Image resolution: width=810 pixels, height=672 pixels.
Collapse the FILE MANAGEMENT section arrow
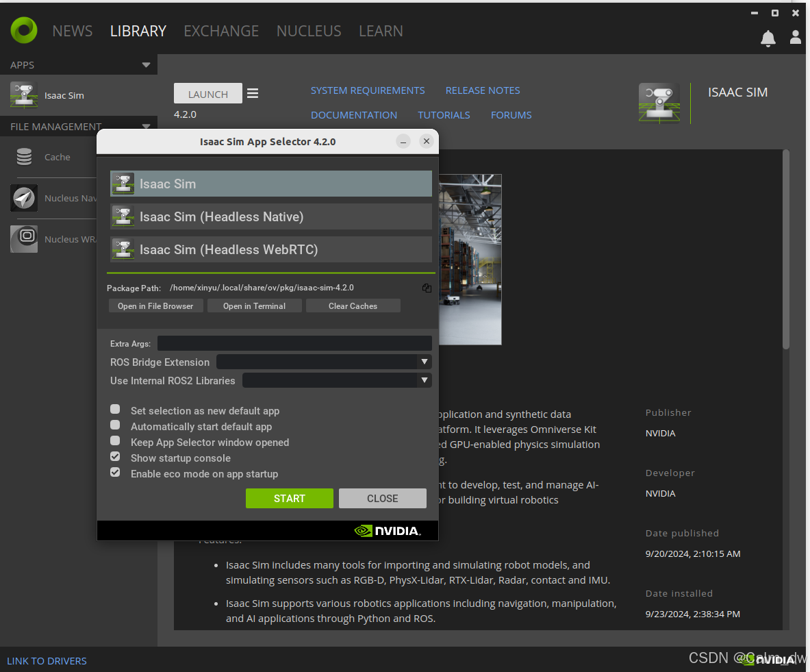(x=147, y=126)
